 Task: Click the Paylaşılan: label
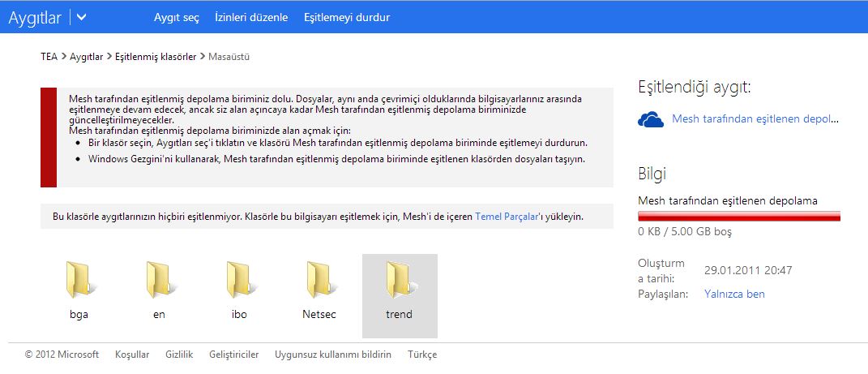point(663,294)
